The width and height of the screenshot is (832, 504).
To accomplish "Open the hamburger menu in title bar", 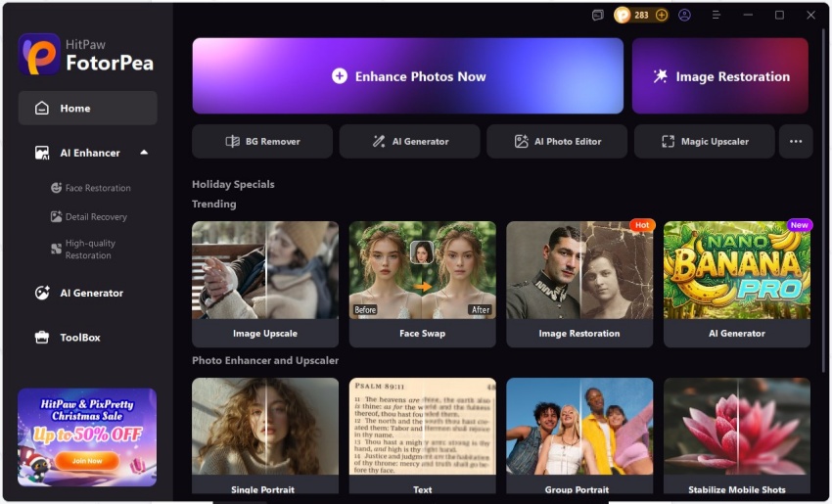I will click(x=716, y=16).
